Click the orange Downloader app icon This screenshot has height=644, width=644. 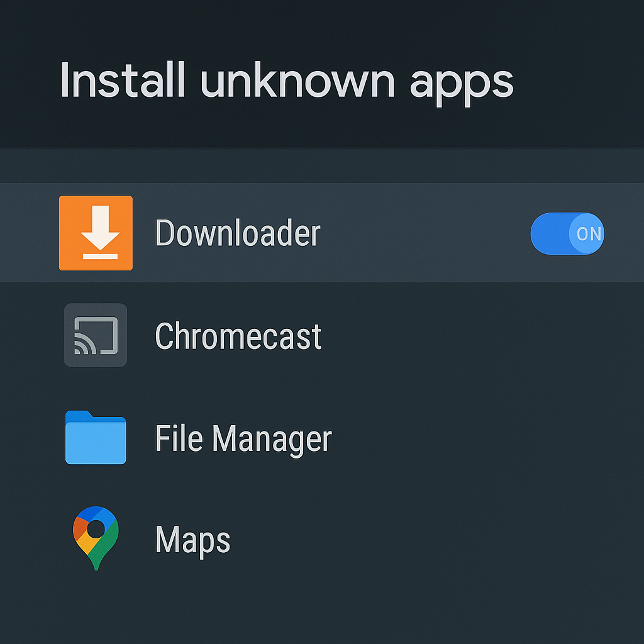[x=96, y=233]
